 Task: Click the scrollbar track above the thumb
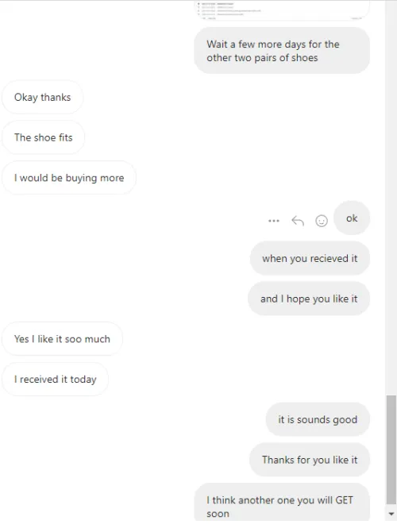391,197
